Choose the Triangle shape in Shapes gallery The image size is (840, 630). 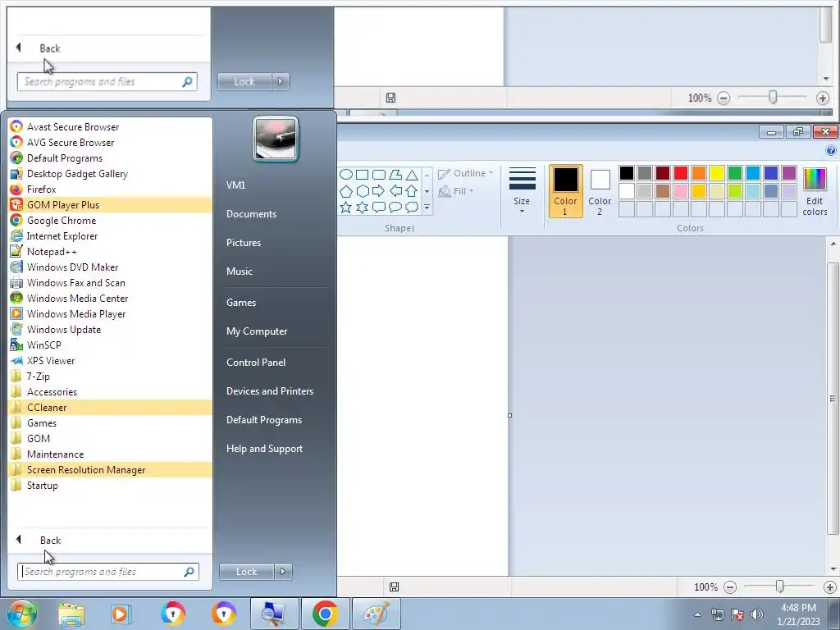(x=412, y=175)
